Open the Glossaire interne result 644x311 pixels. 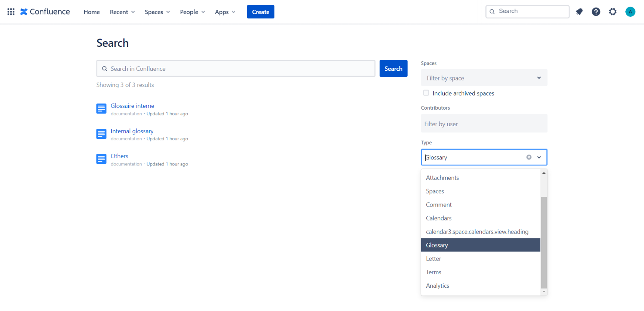132,106
